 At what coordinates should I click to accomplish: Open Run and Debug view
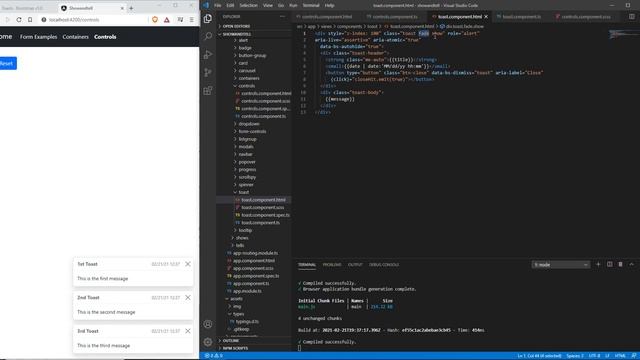(x=208, y=54)
